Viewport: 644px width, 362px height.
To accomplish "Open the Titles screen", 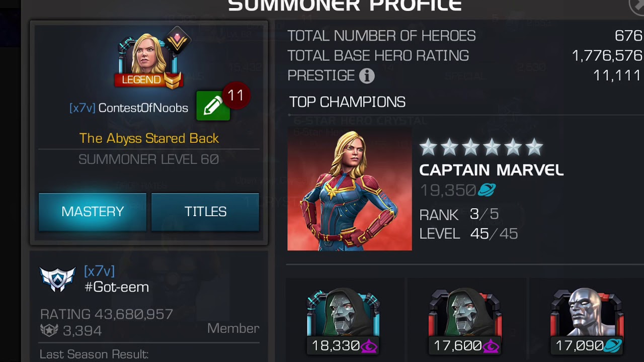I will pos(205,212).
